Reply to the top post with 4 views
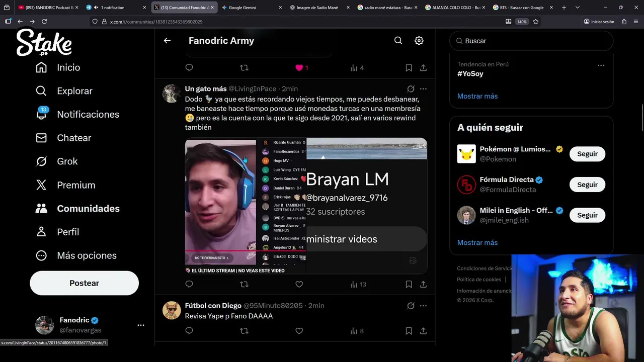The width and height of the screenshot is (644, 362). [x=189, y=68]
